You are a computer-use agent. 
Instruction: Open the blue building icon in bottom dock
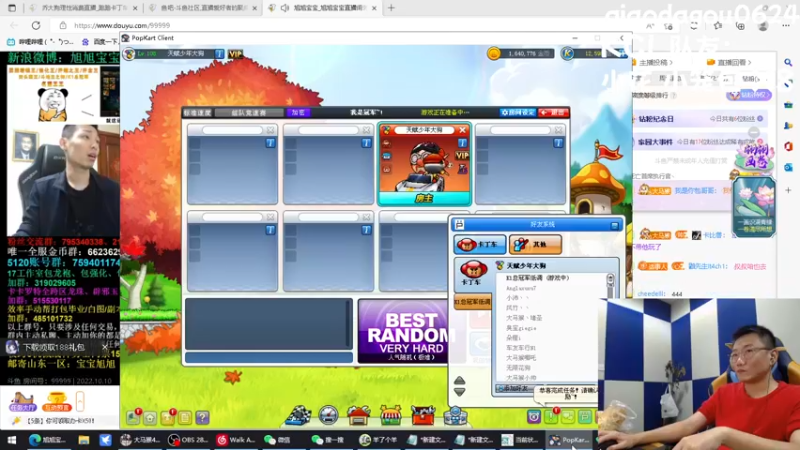[455, 415]
